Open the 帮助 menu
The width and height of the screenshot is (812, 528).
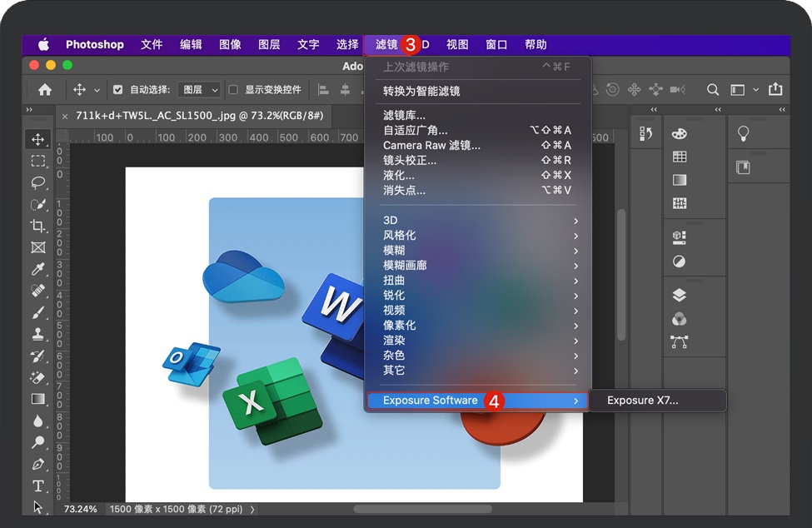click(536, 44)
